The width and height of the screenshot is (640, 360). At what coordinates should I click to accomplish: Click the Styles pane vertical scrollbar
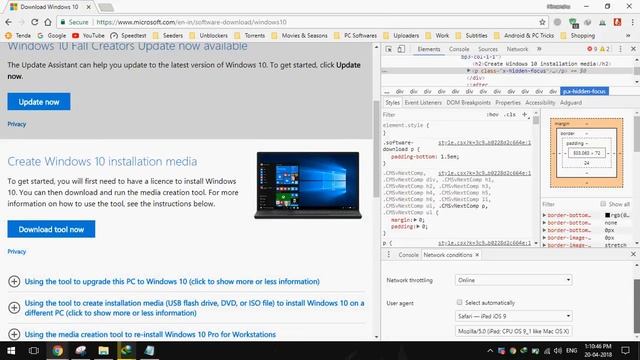tap(536, 120)
